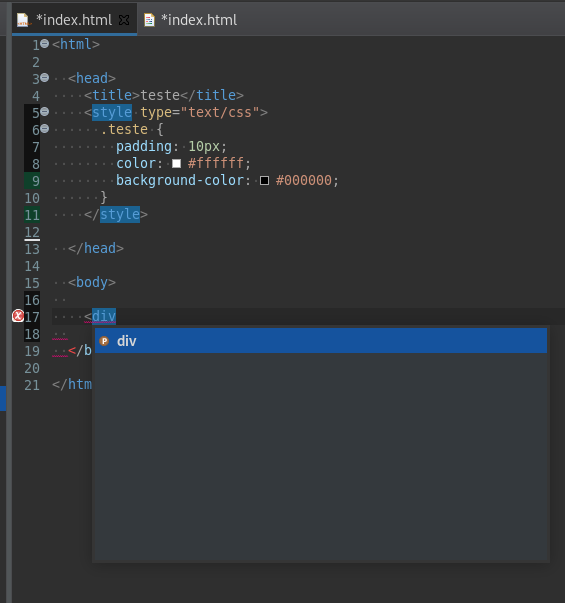Click the error marker on line 17
Viewport: 565px width, 603px height.
pos(18,316)
